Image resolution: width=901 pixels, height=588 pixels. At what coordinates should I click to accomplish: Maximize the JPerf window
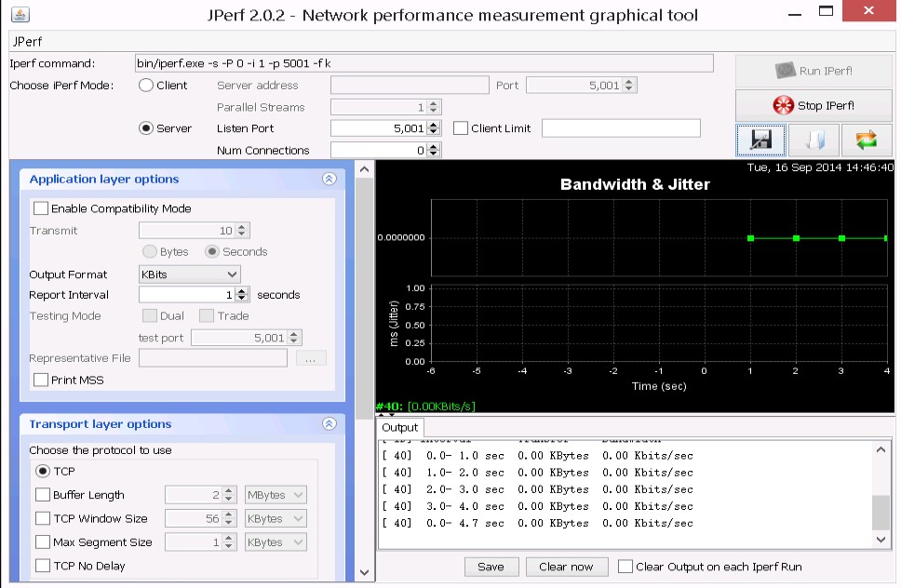pyautogui.click(x=826, y=11)
